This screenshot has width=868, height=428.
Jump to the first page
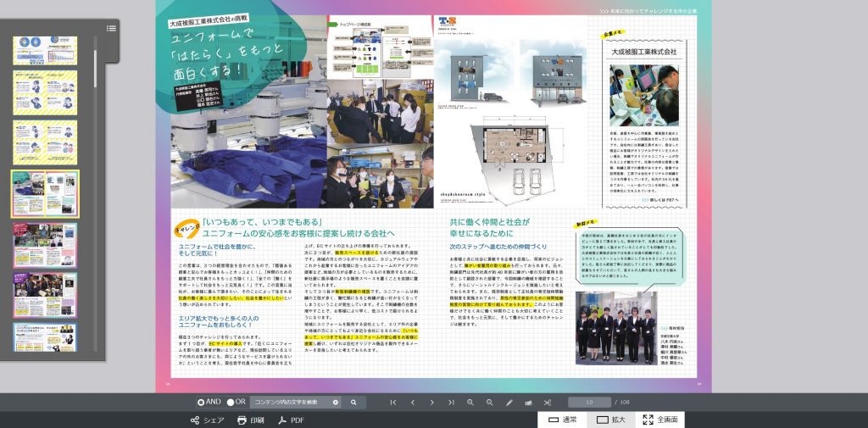click(x=393, y=403)
